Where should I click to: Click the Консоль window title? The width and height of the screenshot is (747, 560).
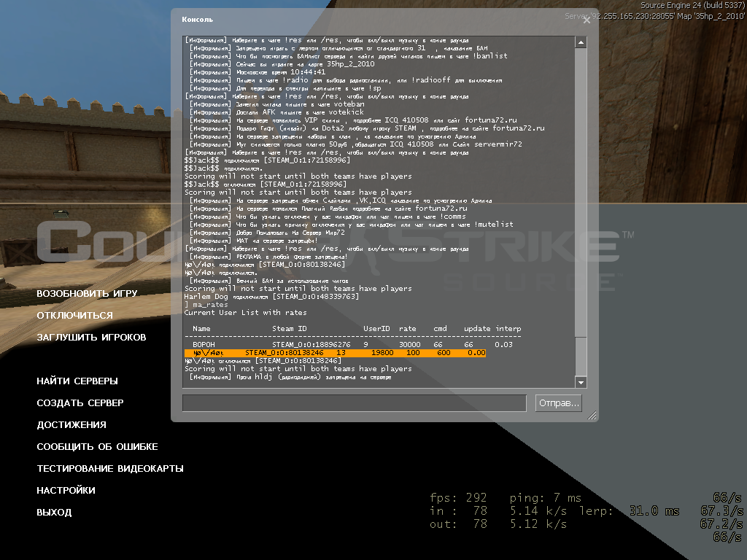pyautogui.click(x=197, y=20)
